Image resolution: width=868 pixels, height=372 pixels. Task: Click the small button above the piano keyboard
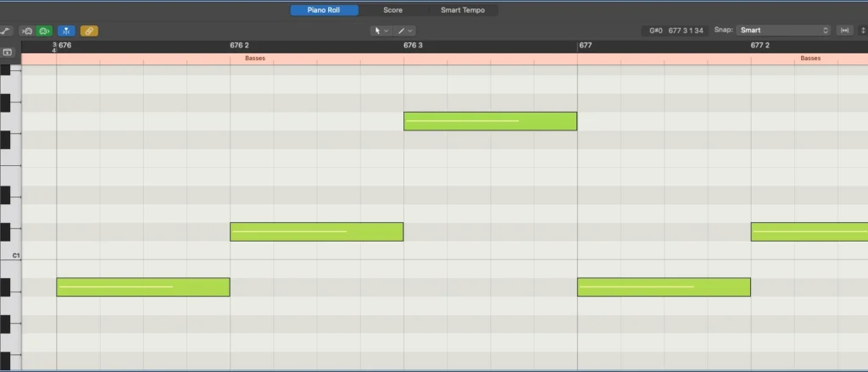click(7, 52)
